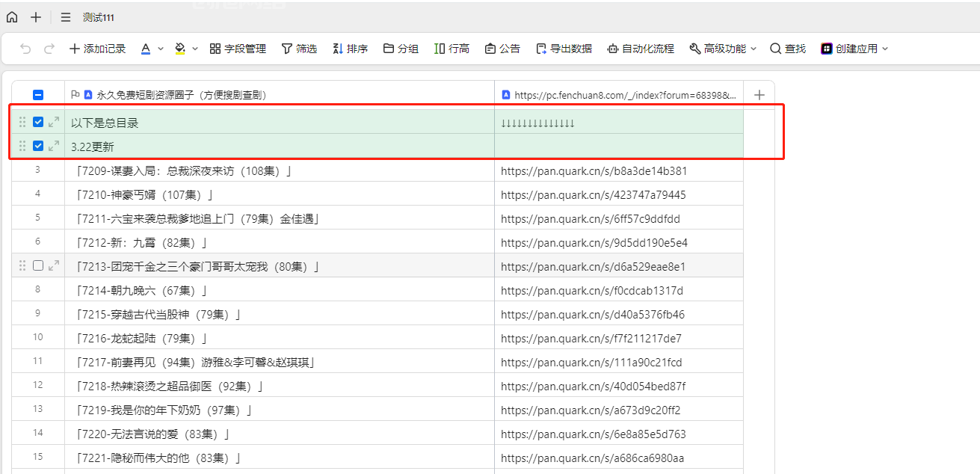Screen dimensions: 980x474
Task: Uncheck the 3.22更新 row checkbox
Action: coord(38,146)
